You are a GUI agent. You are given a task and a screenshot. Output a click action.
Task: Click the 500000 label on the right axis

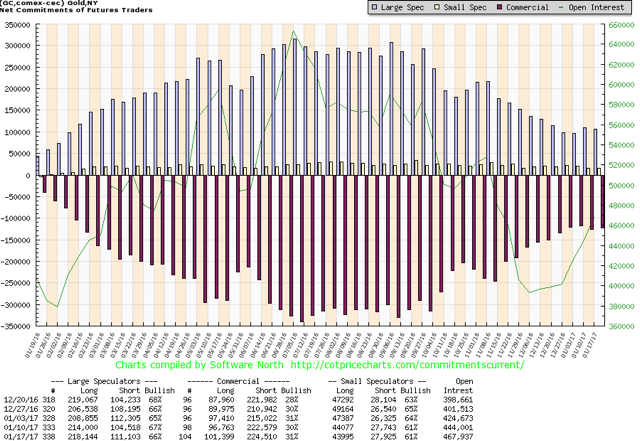click(x=622, y=186)
